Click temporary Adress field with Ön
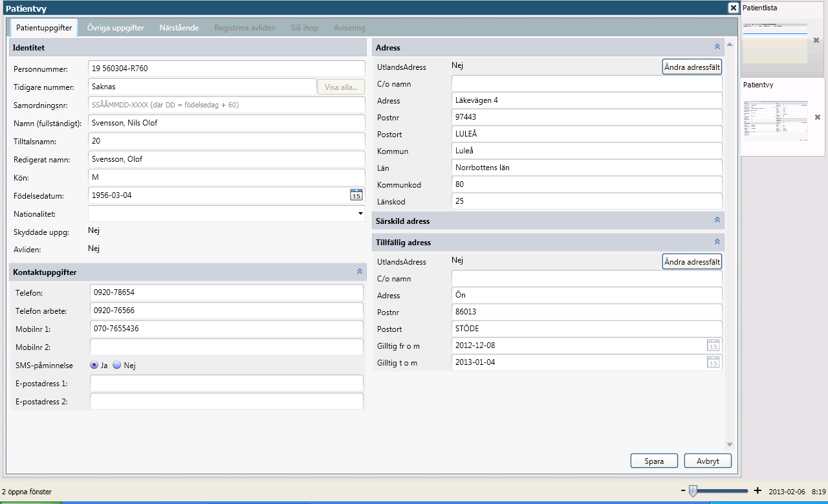Viewport: 828px width, 504px height. pos(587,295)
